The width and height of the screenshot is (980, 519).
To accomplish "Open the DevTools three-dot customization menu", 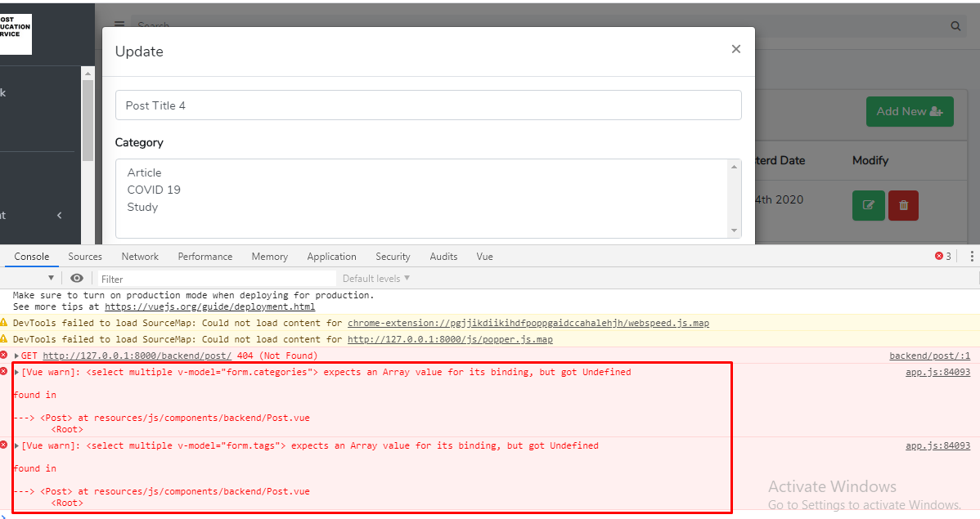I will 973,256.
